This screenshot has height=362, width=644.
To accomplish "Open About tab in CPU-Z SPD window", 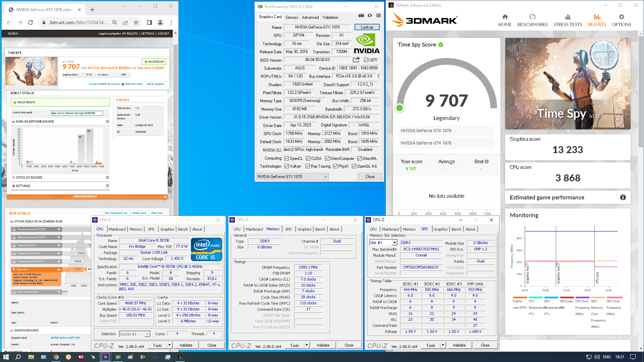I will [470, 229].
